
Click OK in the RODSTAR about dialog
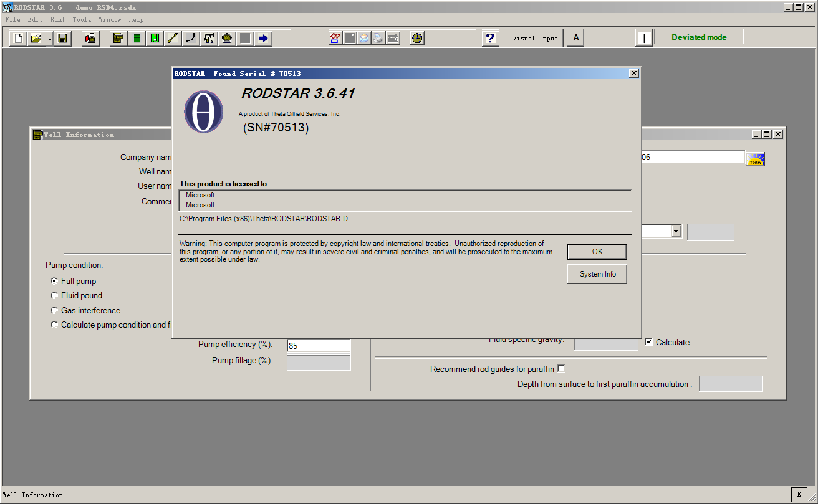[x=597, y=252]
